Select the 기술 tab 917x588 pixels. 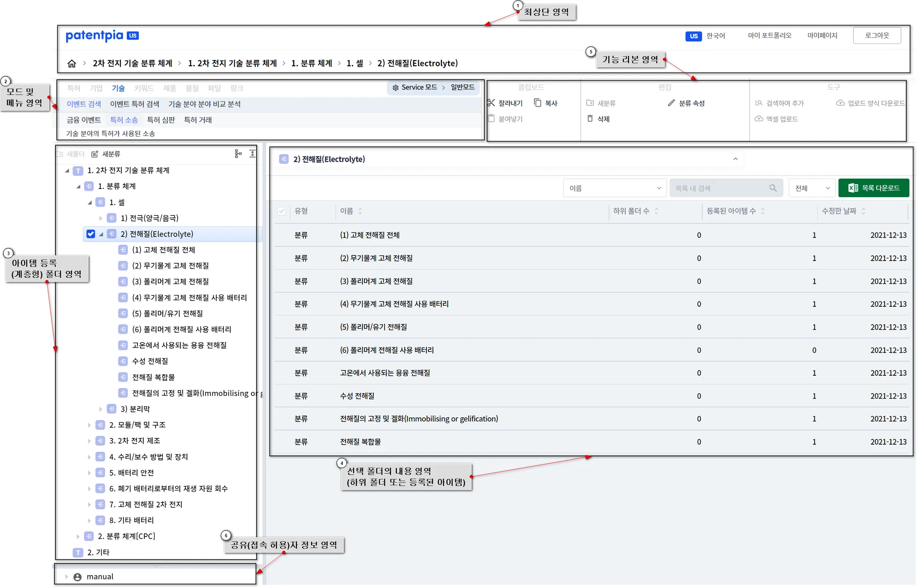pos(118,88)
